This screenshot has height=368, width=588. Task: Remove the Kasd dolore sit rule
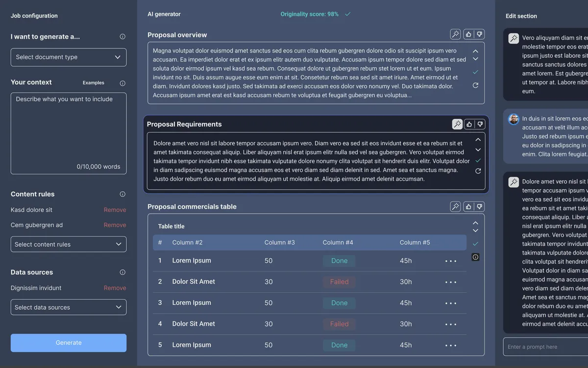coord(115,210)
